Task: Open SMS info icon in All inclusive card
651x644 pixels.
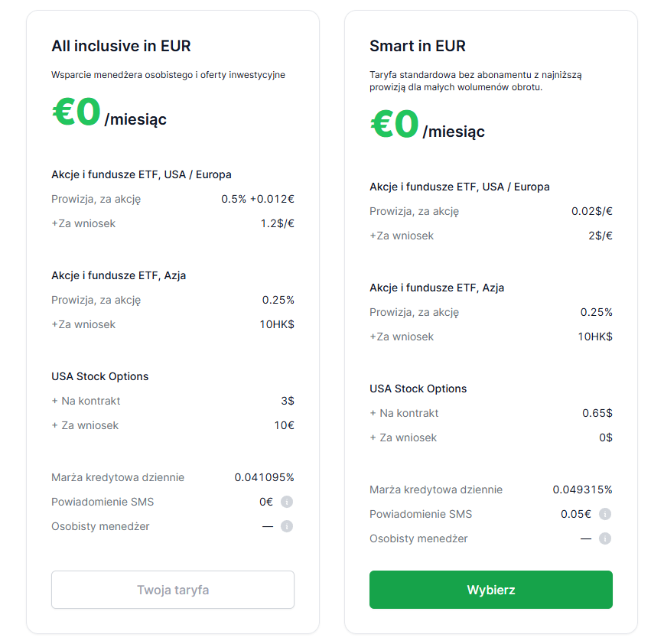Action: pyautogui.click(x=287, y=502)
